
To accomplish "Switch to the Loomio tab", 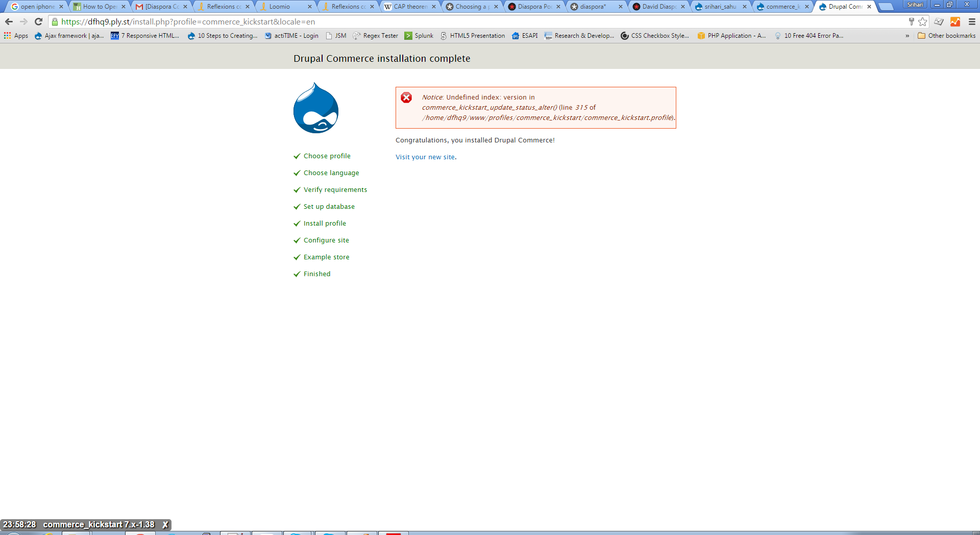I will (278, 7).
